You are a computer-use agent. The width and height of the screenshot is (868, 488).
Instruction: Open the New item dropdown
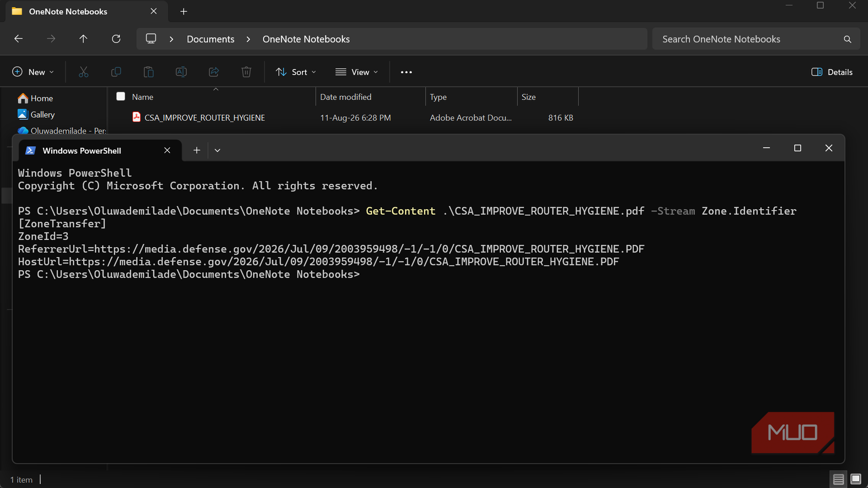click(x=33, y=72)
